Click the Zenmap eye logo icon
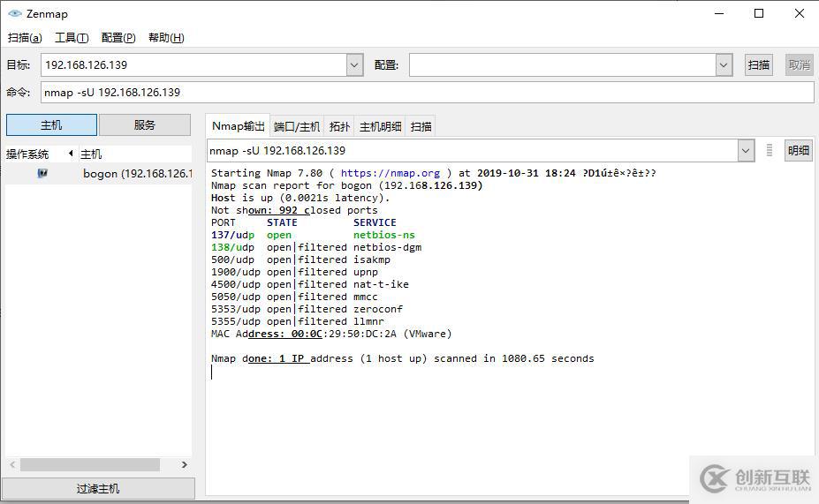Viewport: 819px width, 504px height. (x=15, y=13)
